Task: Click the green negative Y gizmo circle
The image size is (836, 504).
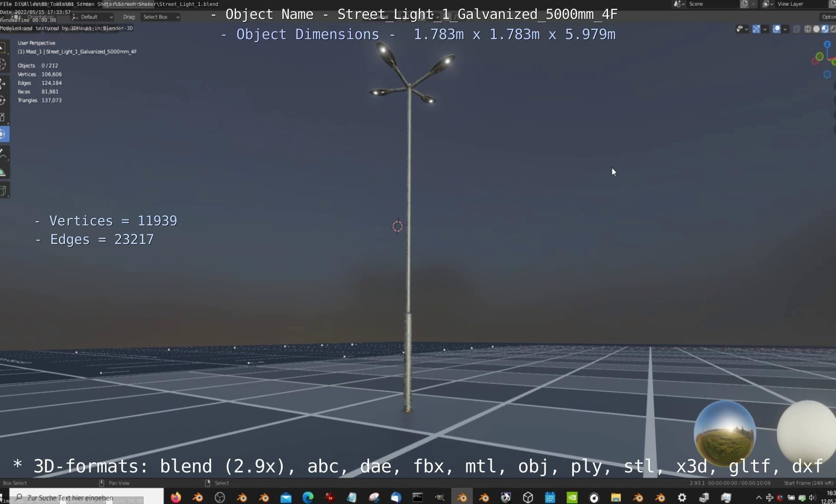Action: (820, 56)
